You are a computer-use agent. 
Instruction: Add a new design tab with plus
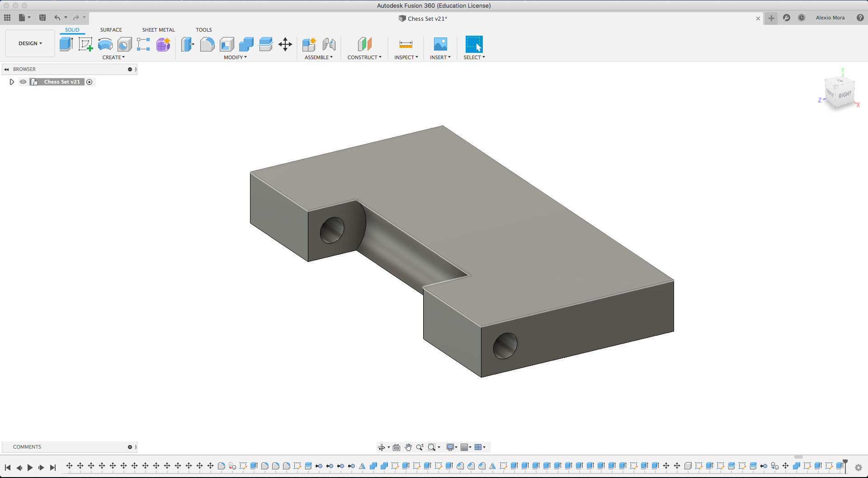click(x=771, y=18)
